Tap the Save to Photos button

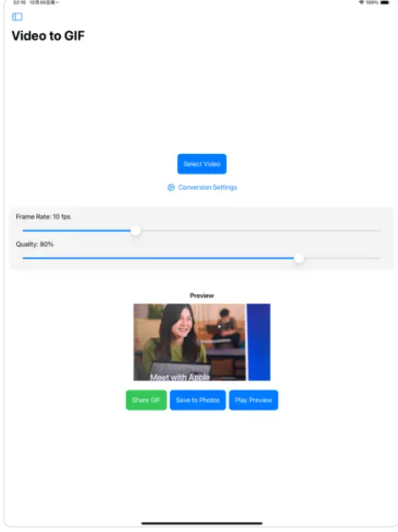pyautogui.click(x=197, y=400)
